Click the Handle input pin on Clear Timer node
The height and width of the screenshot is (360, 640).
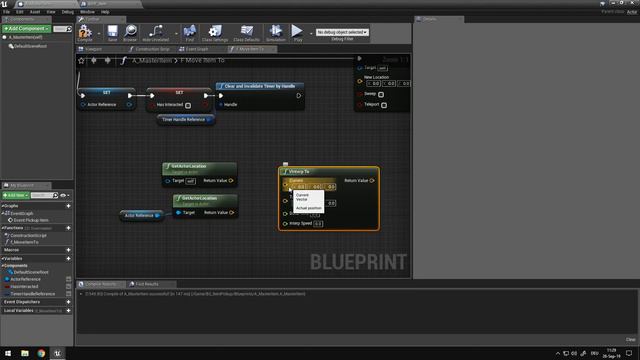221,105
